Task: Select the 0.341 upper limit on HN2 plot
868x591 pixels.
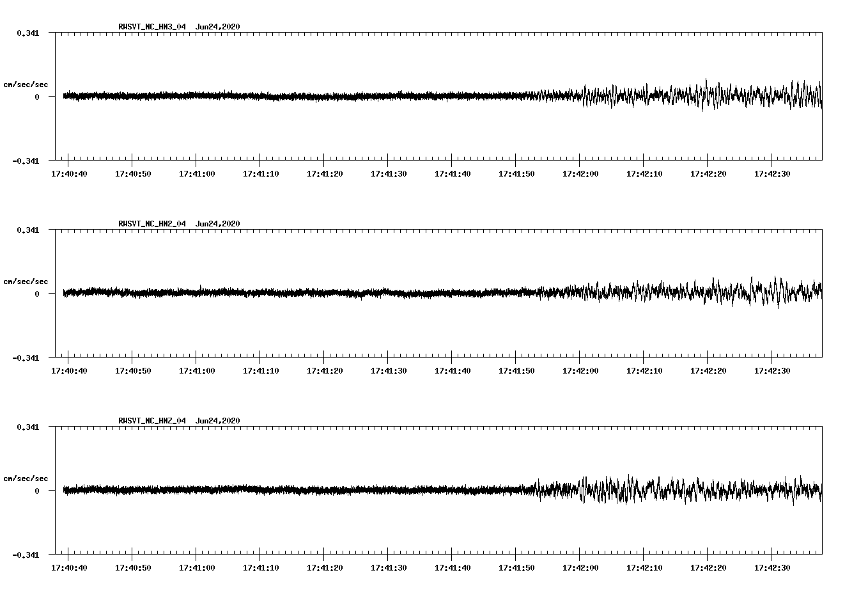Action: click(x=27, y=230)
